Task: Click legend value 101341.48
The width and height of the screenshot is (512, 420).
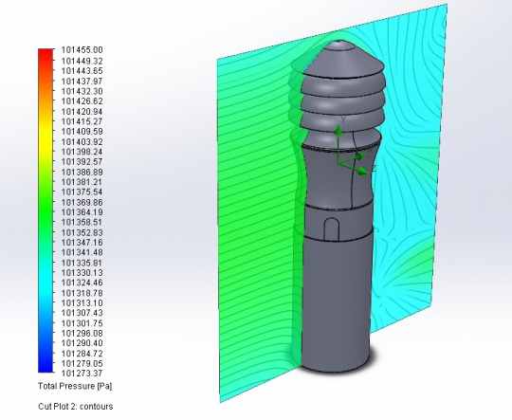Action: coord(82,252)
